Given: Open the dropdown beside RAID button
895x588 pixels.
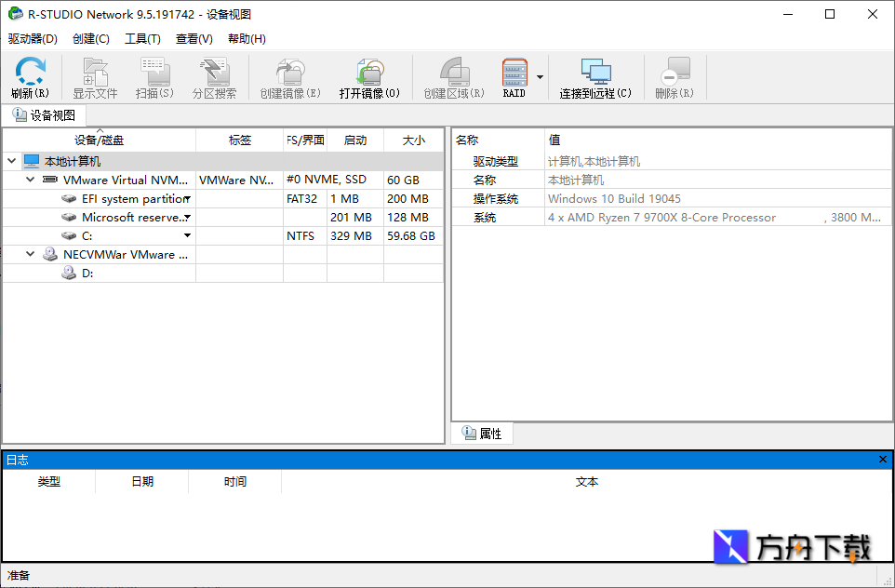Looking at the screenshot, I should tap(538, 77).
